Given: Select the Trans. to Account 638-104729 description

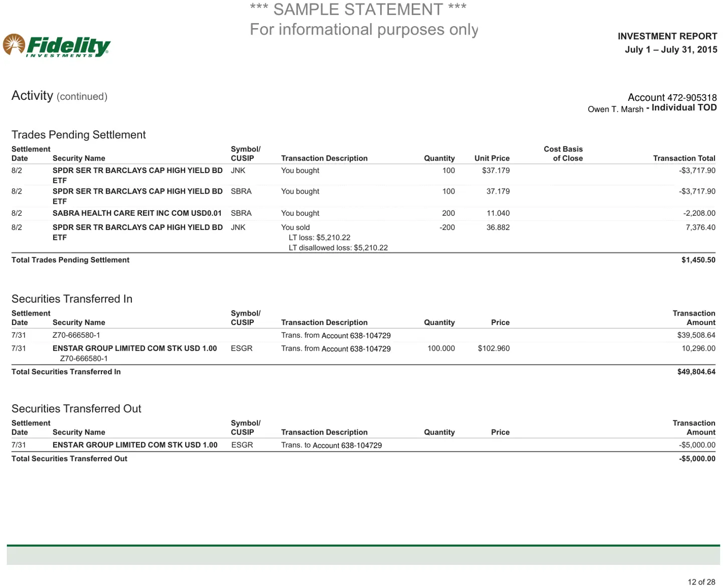Looking at the screenshot, I should (332, 445).
